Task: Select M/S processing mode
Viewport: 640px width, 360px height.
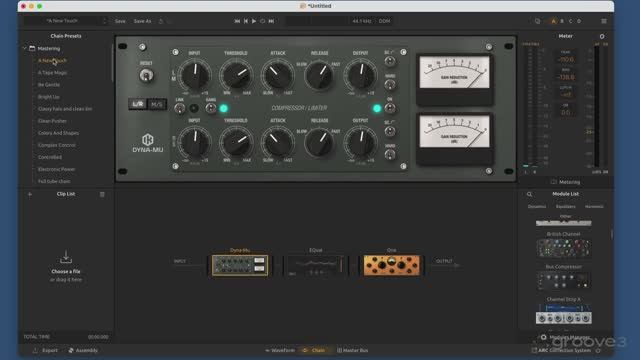Action: click(x=156, y=104)
